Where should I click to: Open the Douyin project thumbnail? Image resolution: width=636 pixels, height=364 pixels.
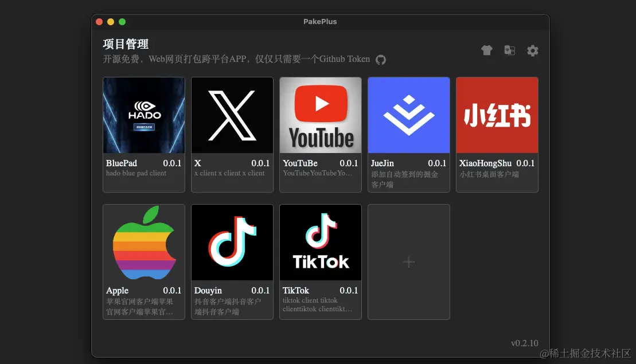pos(232,242)
